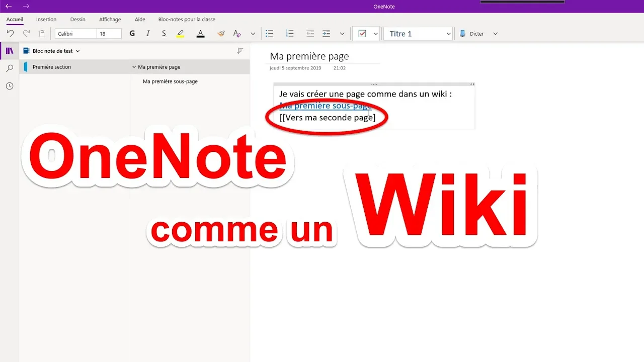Screen dimensions: 644x362
Task: Open more font formatting options chevron
Action: pyautogui.click(x=253, y=34)
